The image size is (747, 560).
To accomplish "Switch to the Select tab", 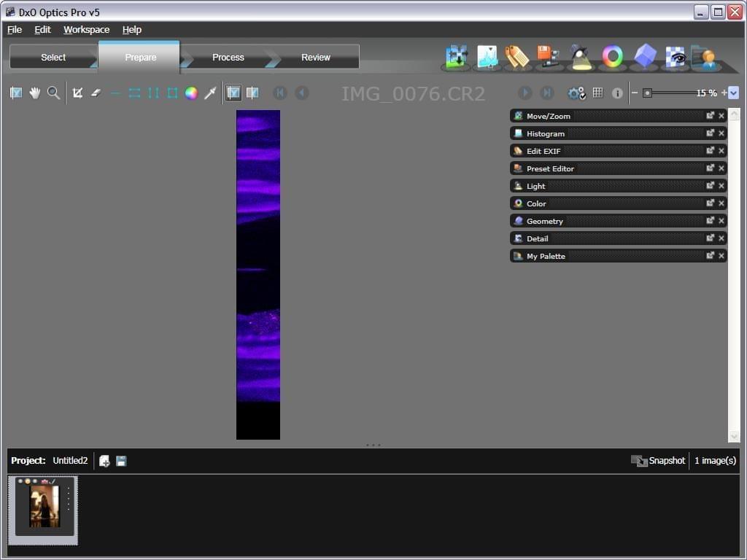I will click(x=53, y=57).
